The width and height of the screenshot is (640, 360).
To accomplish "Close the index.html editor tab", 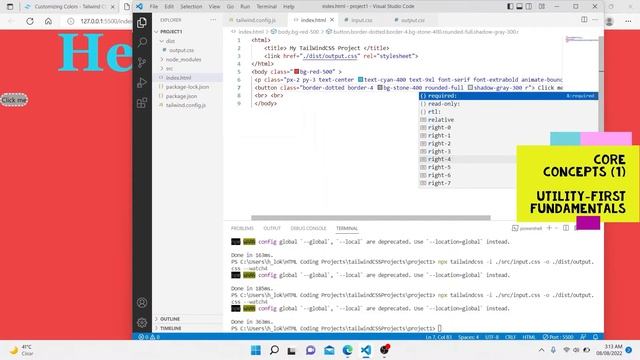I will [332, 20].
